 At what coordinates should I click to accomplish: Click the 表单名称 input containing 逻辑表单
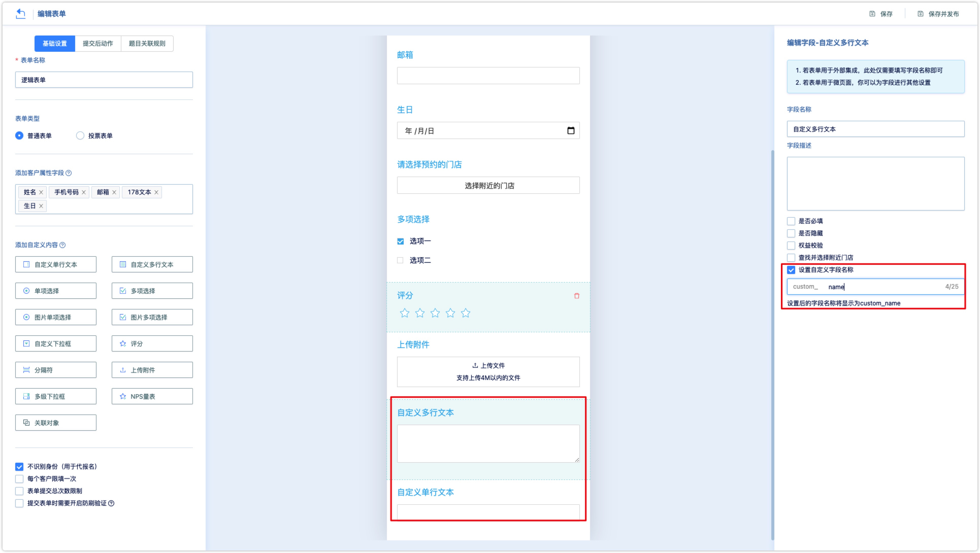click(x=104, y=80)
